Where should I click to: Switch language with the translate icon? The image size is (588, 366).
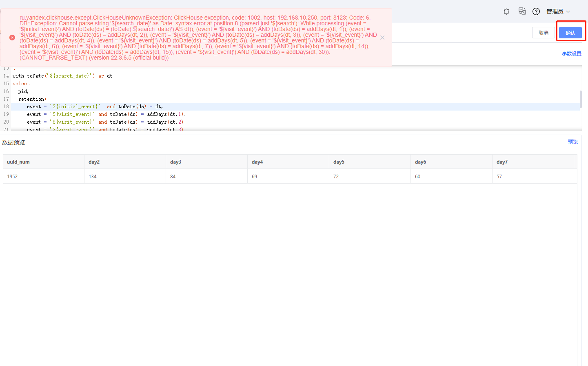point(522,11)
